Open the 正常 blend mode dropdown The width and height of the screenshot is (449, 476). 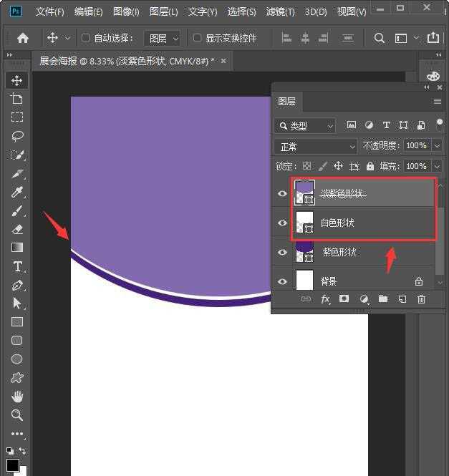pyautogui.click(x=316, y=146)
